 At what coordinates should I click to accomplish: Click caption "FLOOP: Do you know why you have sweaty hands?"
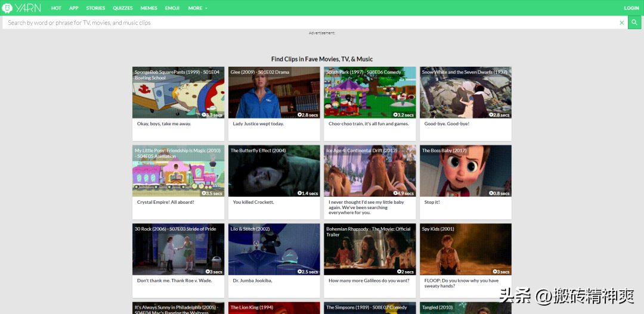(462, 283)
